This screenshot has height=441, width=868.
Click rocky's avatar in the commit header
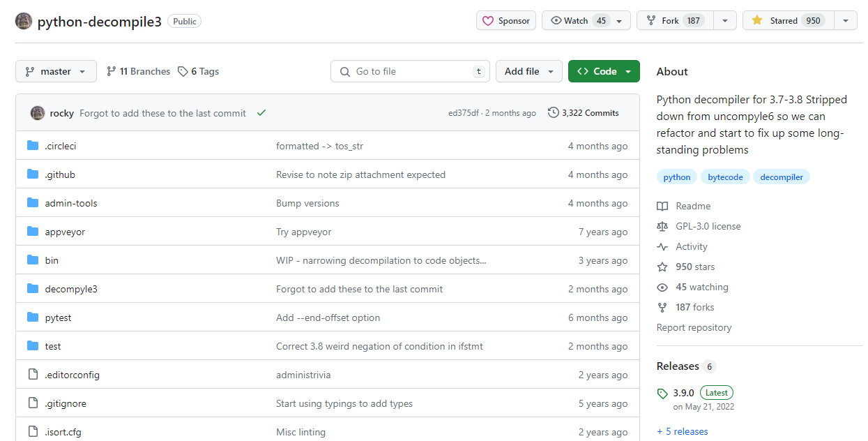(38, 113)
